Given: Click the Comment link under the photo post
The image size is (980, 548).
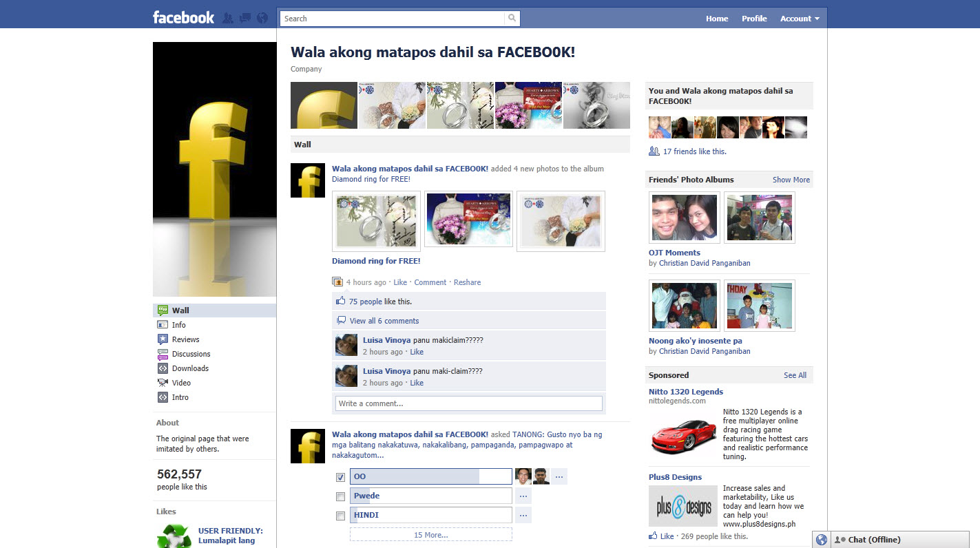Looking at the screenshot, I should click(430, 282).
